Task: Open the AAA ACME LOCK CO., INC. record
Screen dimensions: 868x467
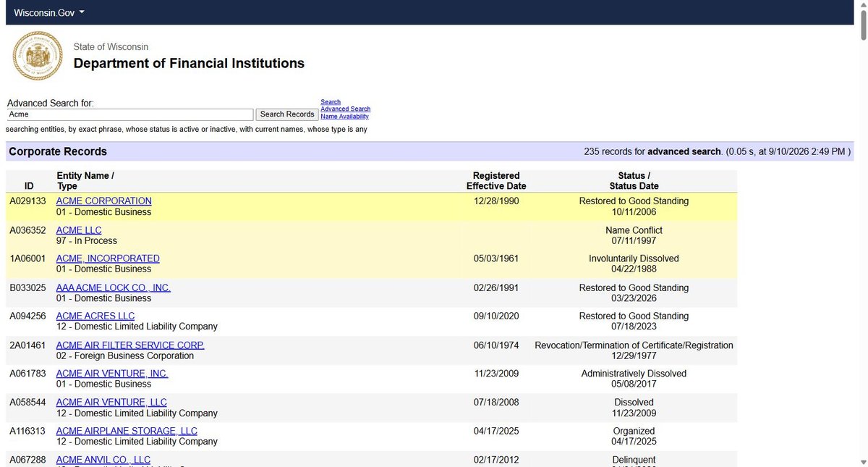Action: pyautogui.click(x=114, y=287)
